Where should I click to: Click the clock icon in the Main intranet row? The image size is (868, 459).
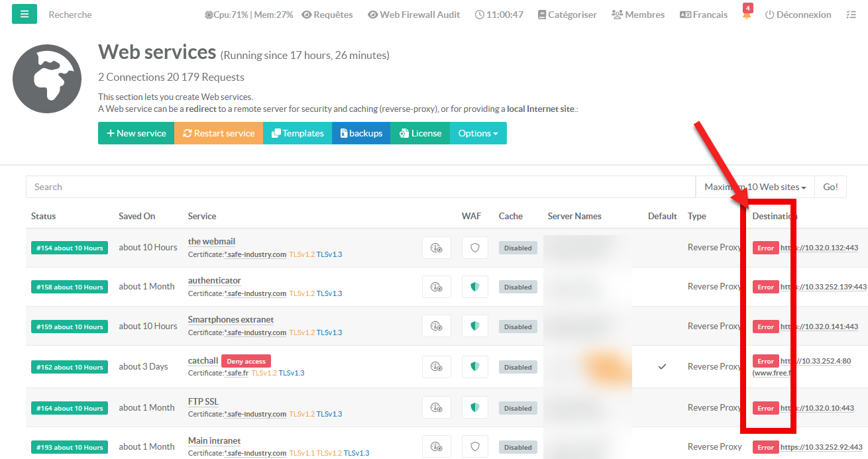pyautogui.click(x=436, y=446)
